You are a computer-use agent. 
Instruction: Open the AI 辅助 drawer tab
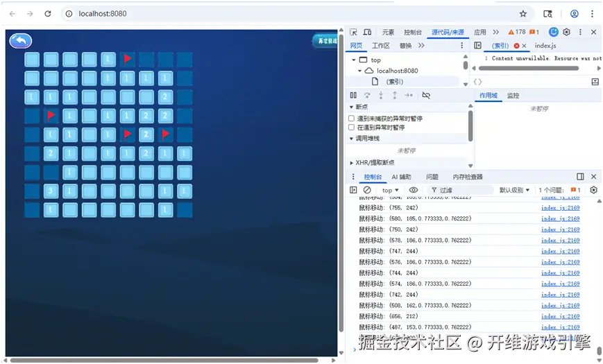tap(402, 177)
